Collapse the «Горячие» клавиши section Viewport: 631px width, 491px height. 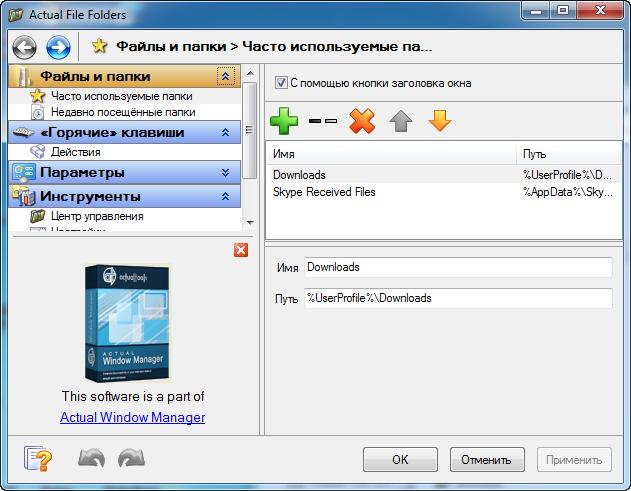point(225,132)
